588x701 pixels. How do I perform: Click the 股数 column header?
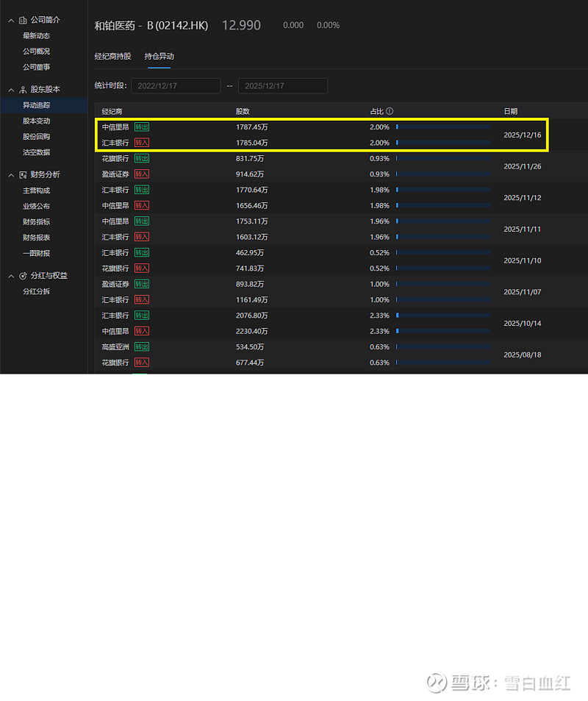click(243, 111)
